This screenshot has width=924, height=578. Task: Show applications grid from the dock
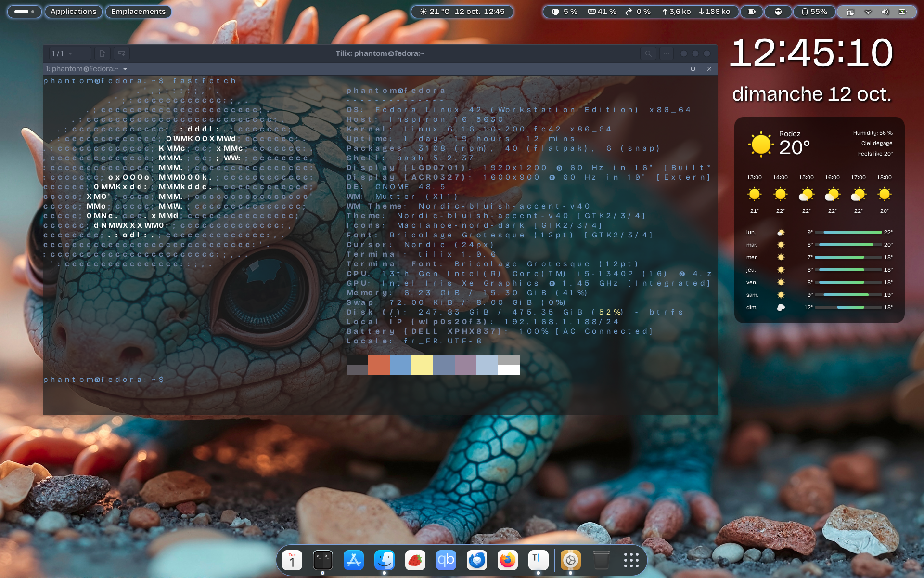tap(631, 560)
